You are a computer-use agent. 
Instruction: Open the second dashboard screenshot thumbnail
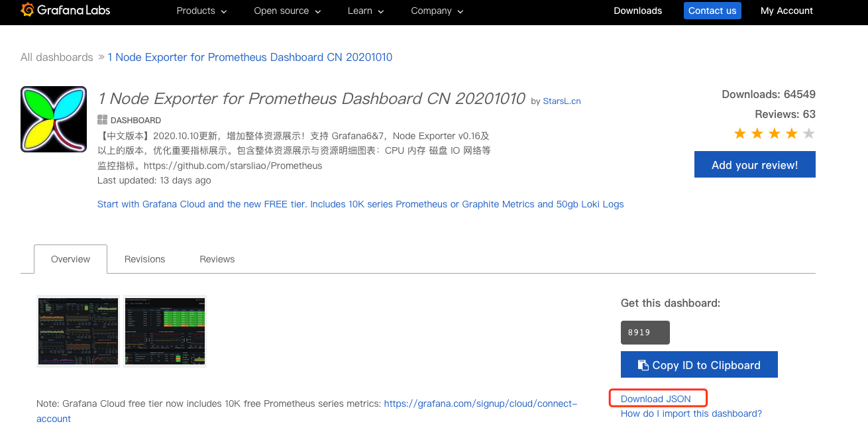(165, 331)
